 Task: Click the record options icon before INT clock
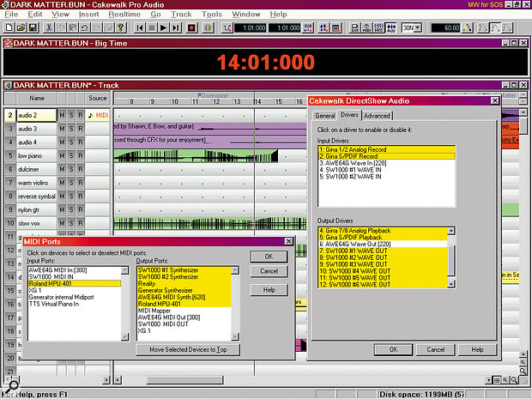tap(336, 27)
